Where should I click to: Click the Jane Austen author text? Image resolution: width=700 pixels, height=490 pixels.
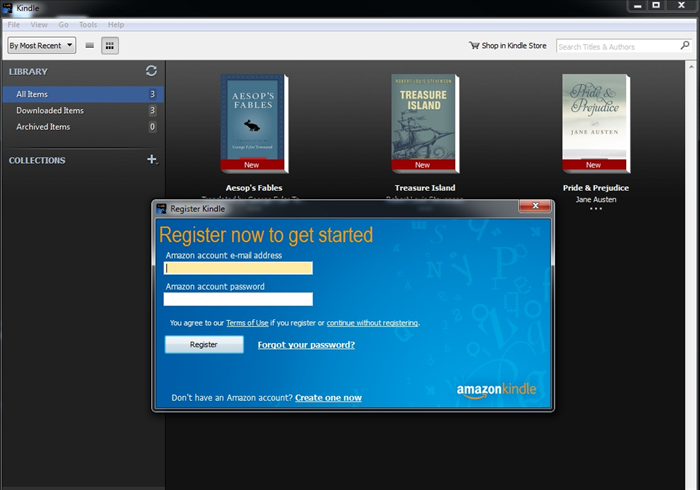(596, 199)
